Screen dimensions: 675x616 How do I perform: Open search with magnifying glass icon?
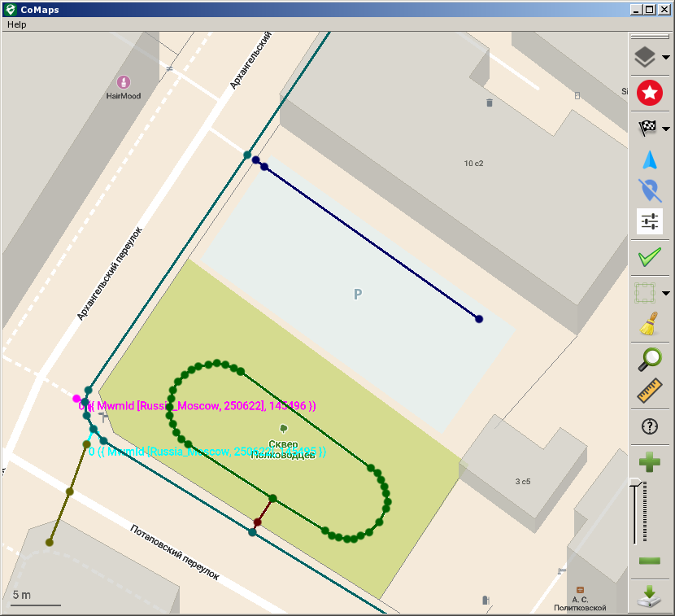pos(649,358)
